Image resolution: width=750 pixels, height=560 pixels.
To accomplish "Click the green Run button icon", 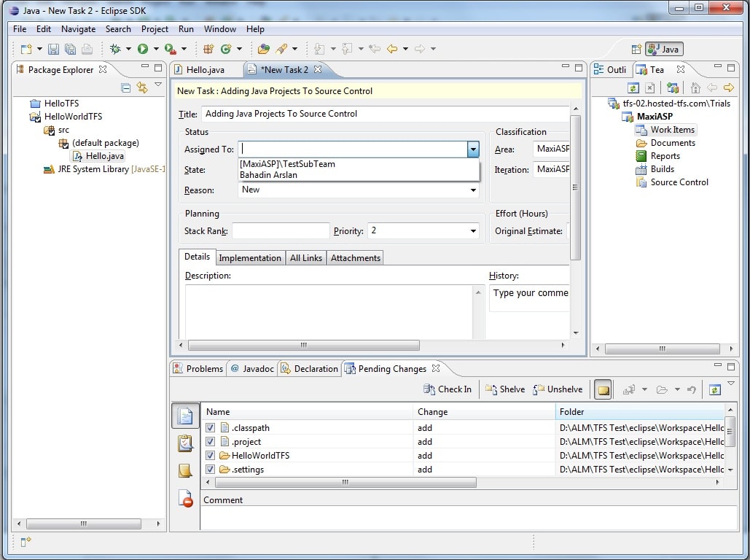I will pyautogui.click(x=143, y=49).
